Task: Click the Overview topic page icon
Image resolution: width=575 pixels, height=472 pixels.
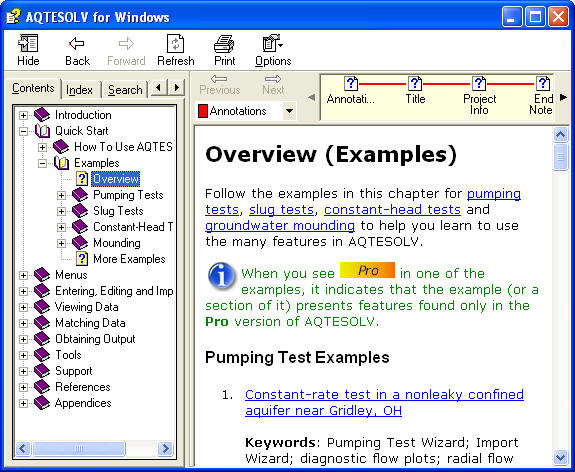Action: [x=82, y=179]
